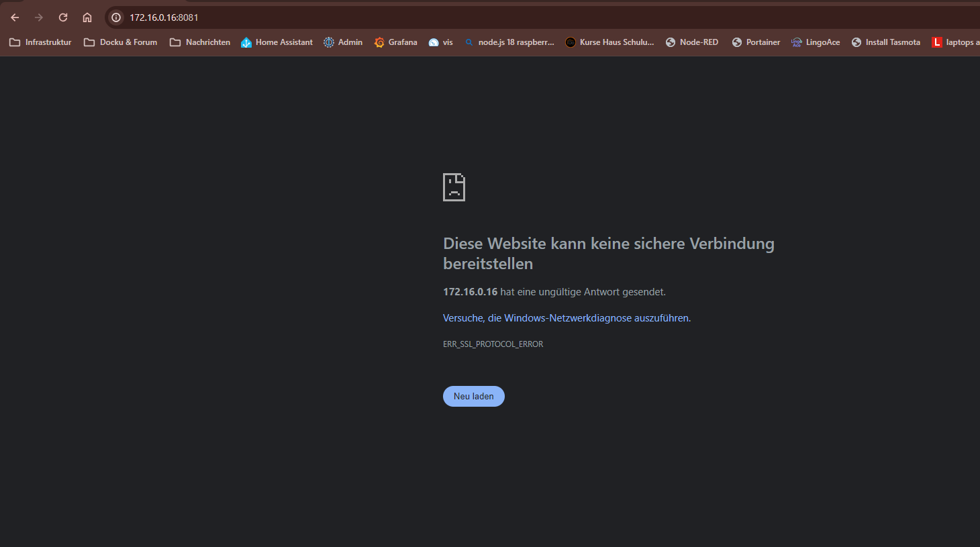Open the LingoAce bookmark
Image resolution: width=980 pixels, height=547 pixels.
click(816, 42)
